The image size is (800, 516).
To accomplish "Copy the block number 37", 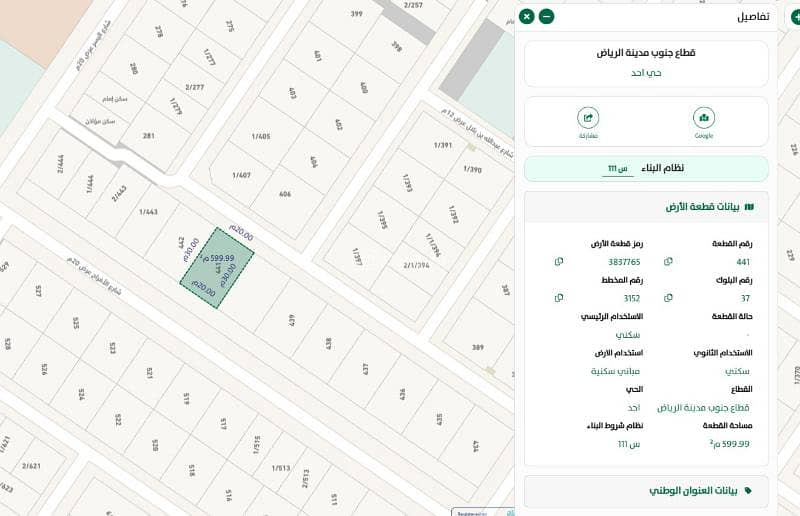I will (x=668, y=298).
